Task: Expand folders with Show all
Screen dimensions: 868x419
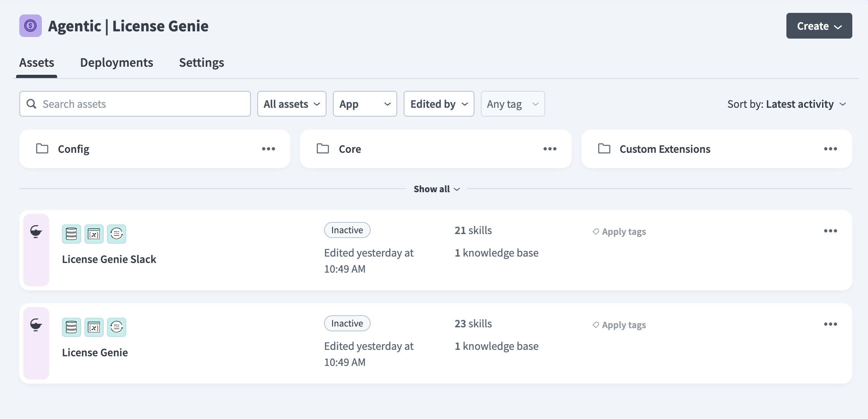Action: click(437, 189)
